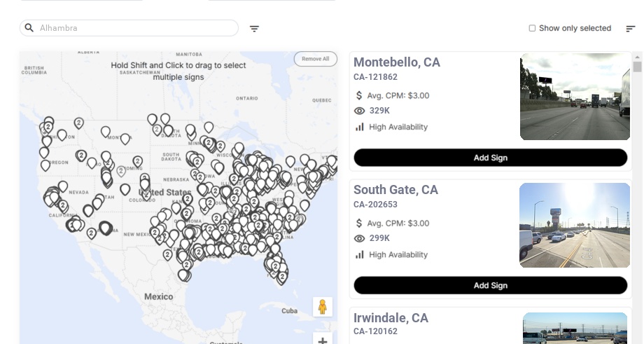
Task: Open the sort icon near Show only selected
Action: click(631, 29)
